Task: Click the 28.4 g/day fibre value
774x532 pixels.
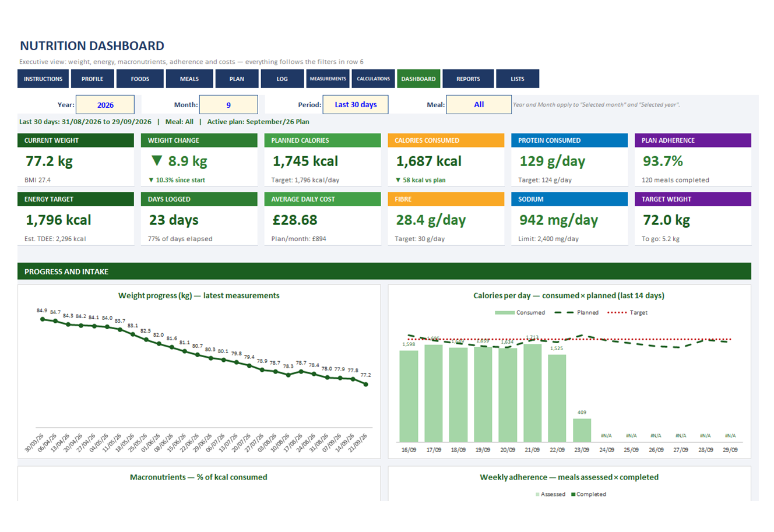Action: (431, 220)
